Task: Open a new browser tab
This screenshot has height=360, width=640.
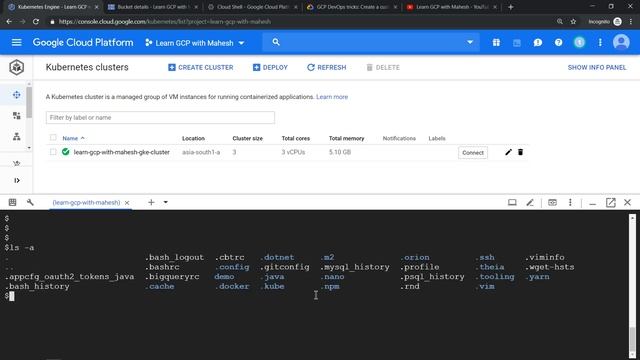Action: point(510,7)
